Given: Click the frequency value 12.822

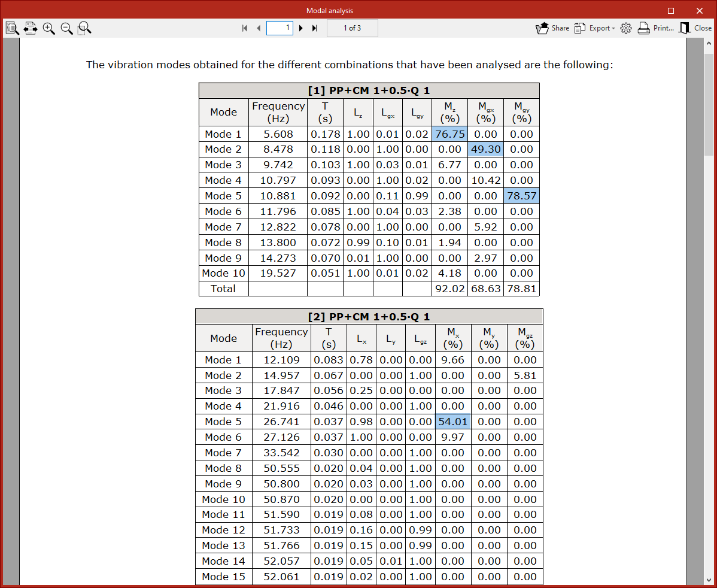Looking at the screenshot, I should [x=278, y=227].
